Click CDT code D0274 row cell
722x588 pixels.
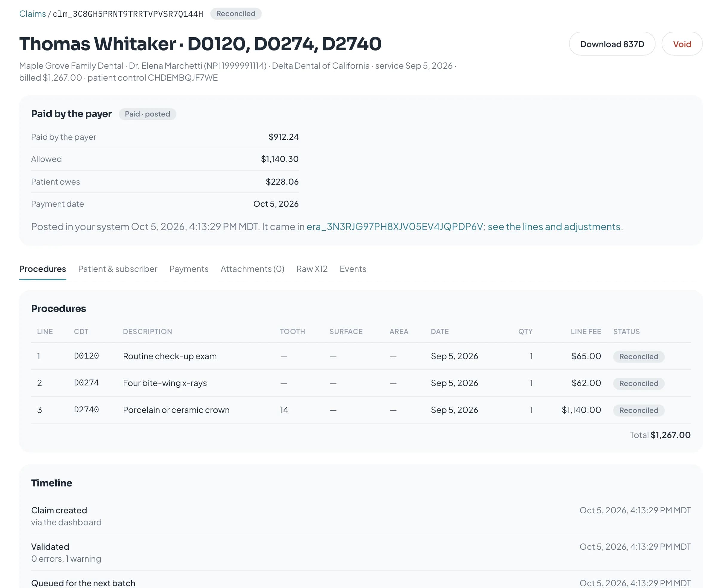tap(86, 383)
